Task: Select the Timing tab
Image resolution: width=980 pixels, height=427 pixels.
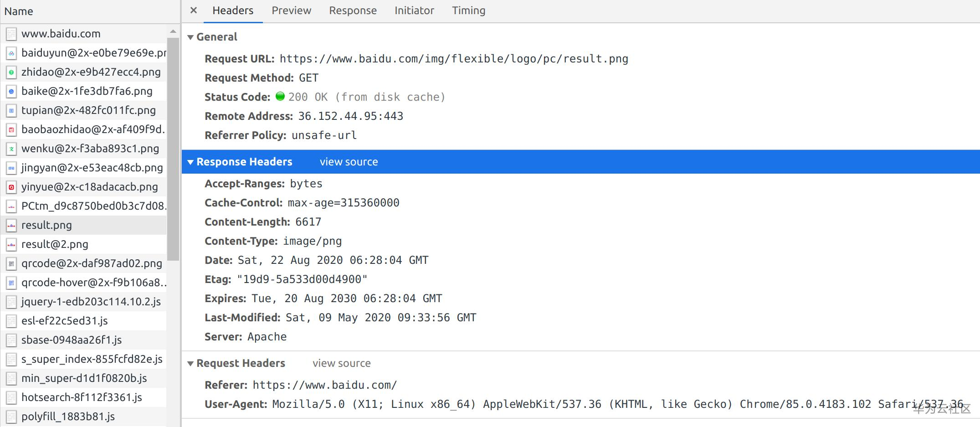Action: pyautogui.click(x=468, y=10)
